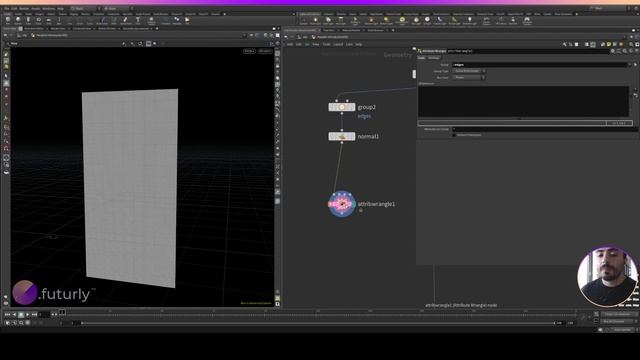Jump to first frame

pyautogui.click(x=7, y=315)
